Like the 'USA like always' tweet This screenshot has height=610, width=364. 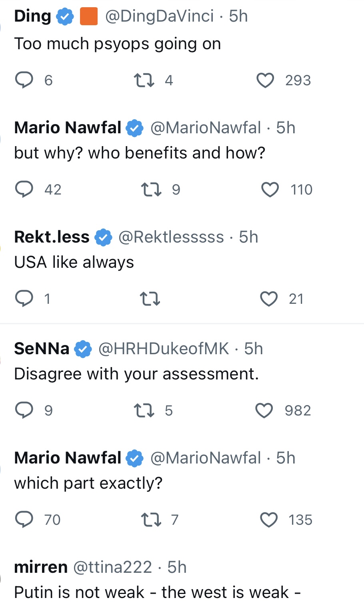(x=269, y=299)
